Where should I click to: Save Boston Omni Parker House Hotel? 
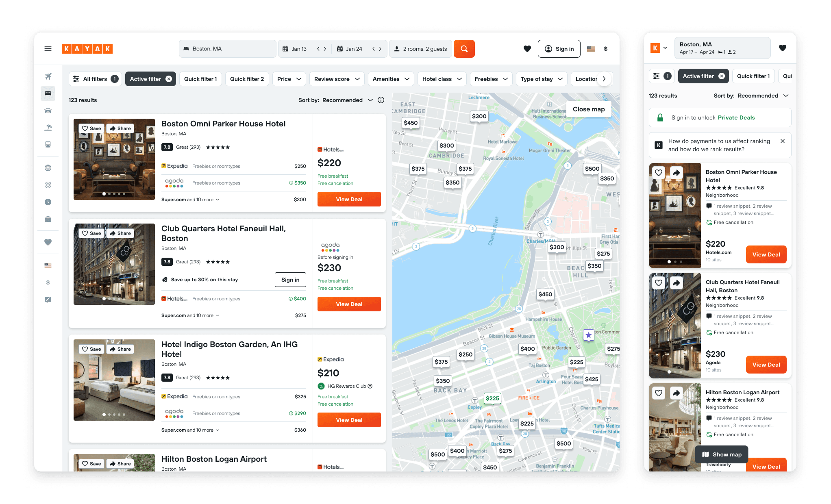[91, 128]
